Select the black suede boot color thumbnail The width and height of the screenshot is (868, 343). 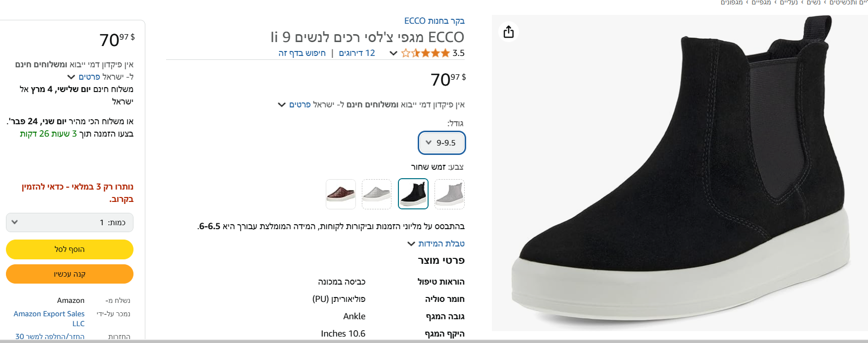pyautogui.click(x=413, y=194)
